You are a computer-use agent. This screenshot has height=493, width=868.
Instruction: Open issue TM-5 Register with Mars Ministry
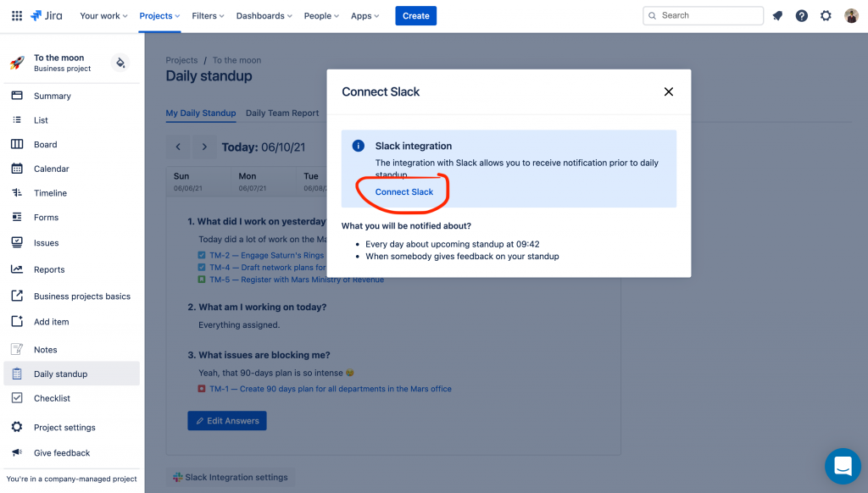[297, 280]
